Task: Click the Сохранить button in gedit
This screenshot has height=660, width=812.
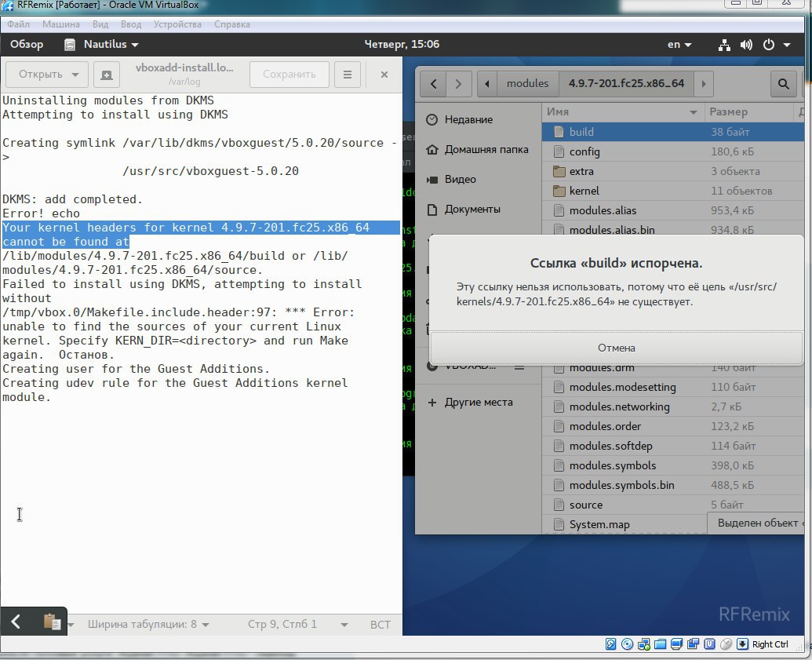Action: (289, 75)
